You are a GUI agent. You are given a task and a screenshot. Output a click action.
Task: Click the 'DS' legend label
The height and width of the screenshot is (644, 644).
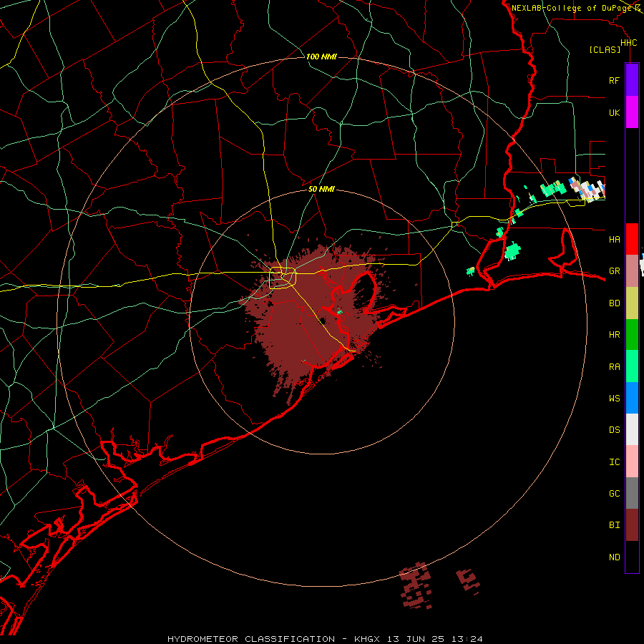coord(614,429)
